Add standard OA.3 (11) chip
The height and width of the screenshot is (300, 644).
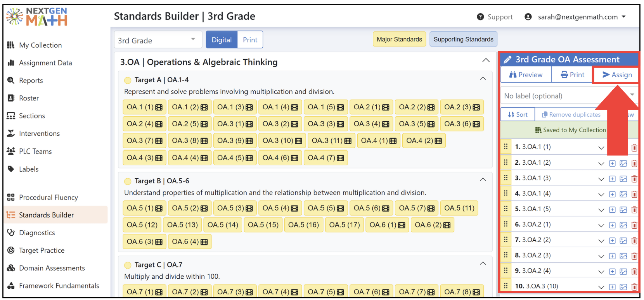tap(331, 141)
